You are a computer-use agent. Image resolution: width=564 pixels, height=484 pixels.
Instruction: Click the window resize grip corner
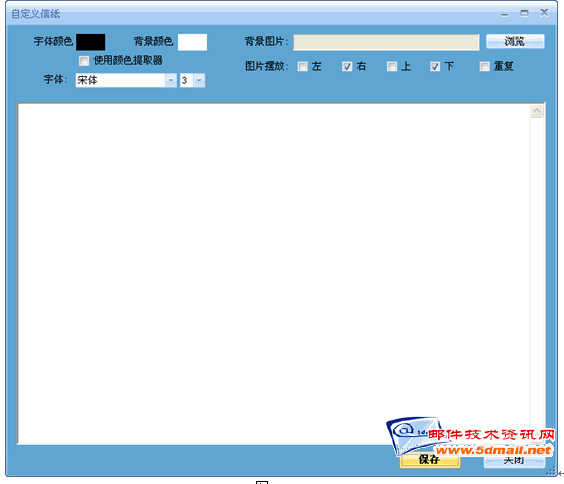coord(551,471)
